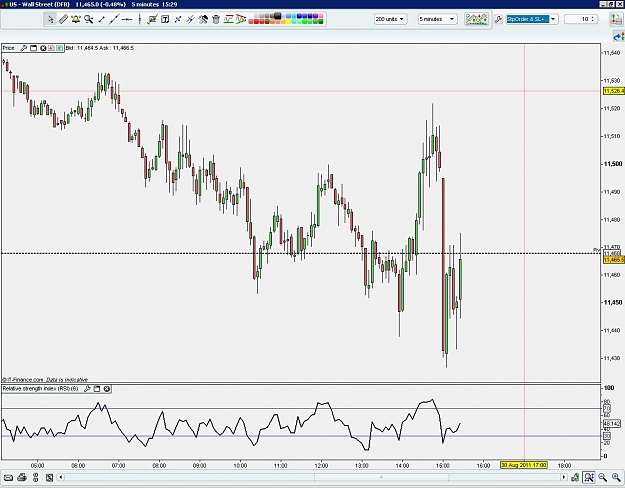The width and height of the screenshot is (625, 488).
Task: Click the Relative strength index label
Action: coord(41,389)
